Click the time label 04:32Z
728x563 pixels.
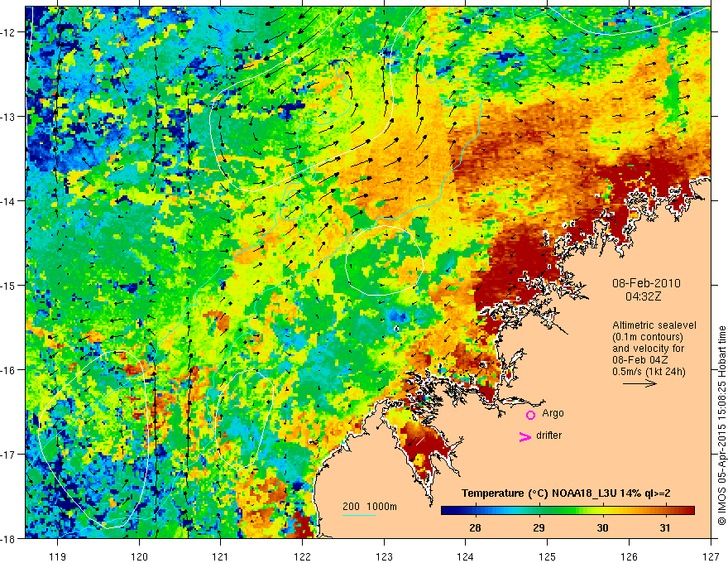(x=643, y=296)
